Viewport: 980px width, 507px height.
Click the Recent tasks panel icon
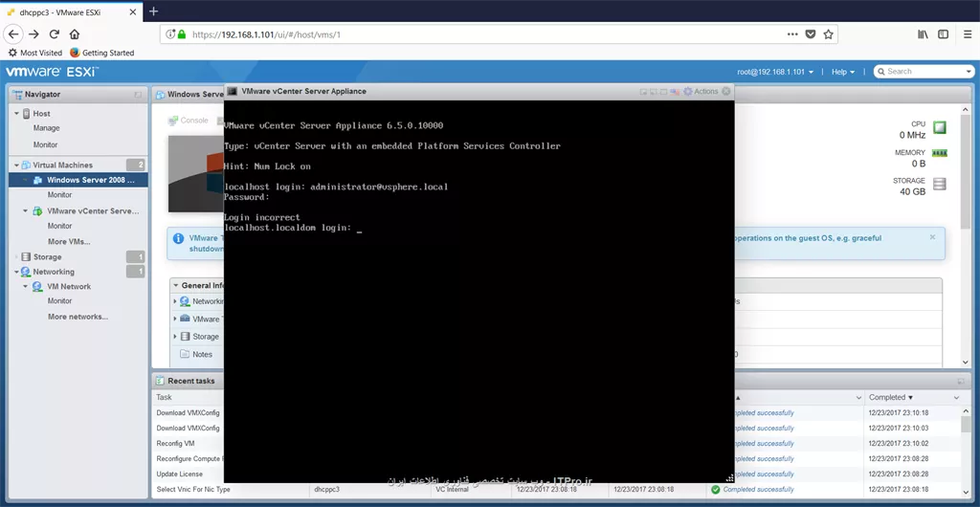point(160,381)
